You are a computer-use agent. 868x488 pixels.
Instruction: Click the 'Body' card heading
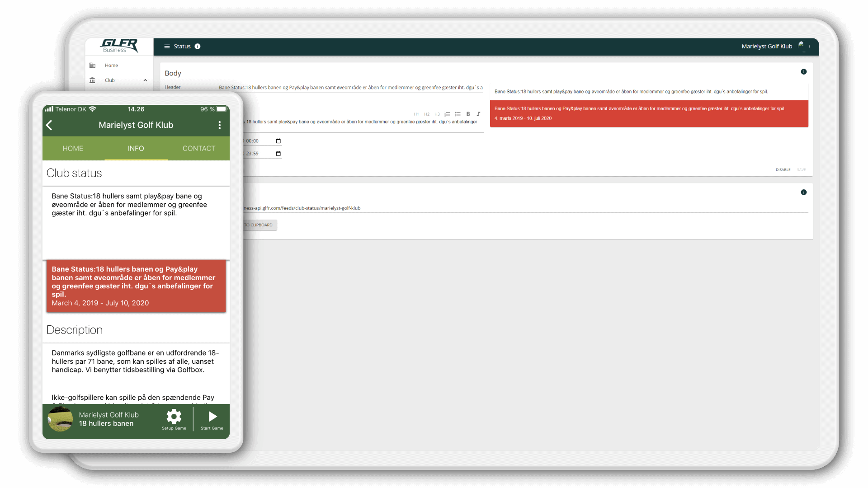pyautogui.click(x=173, y=73)
